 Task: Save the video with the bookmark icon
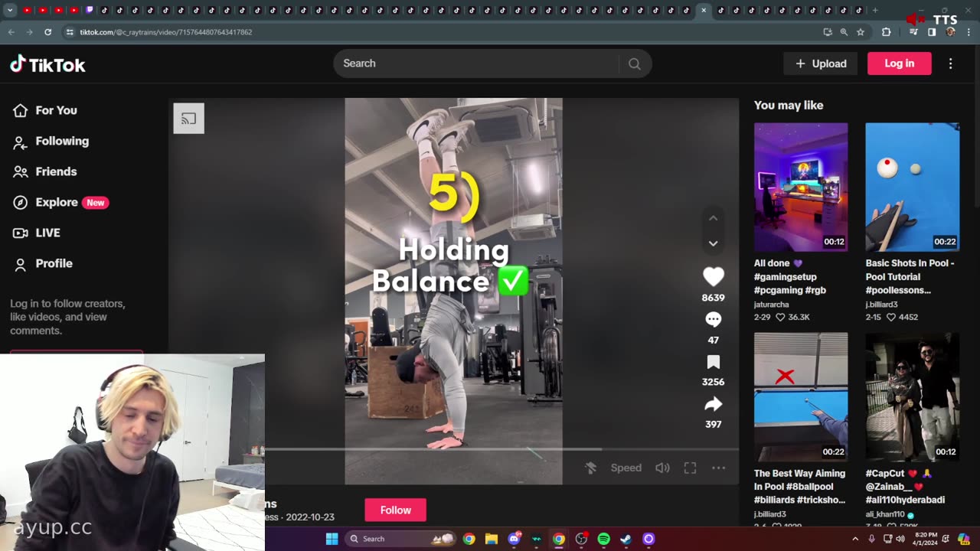pos(713,361)
